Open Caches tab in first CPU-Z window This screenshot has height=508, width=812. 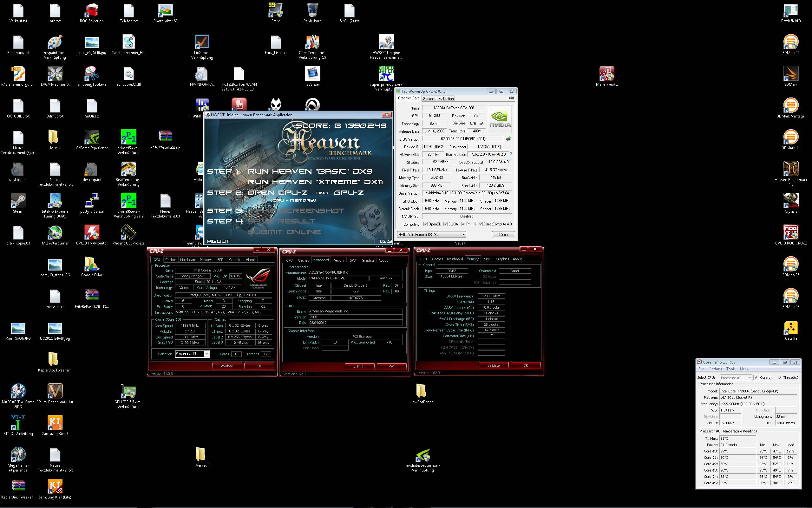[170, 260]
